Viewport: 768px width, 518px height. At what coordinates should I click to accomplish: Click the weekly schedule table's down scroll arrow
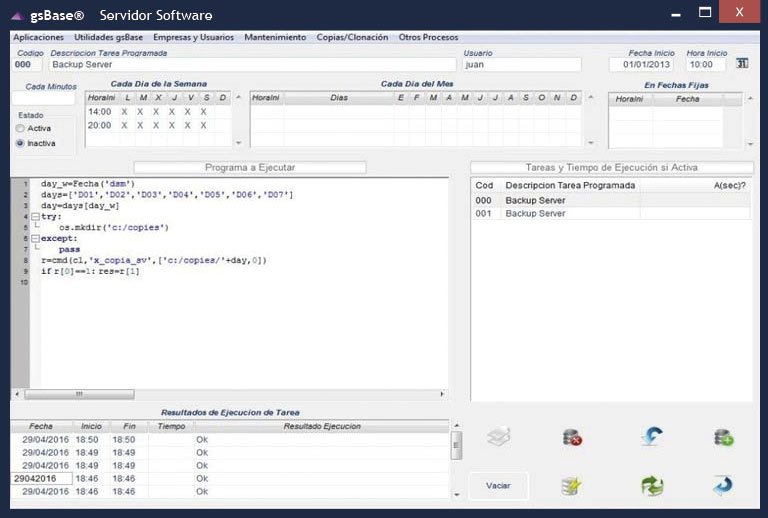click(239, 143)
